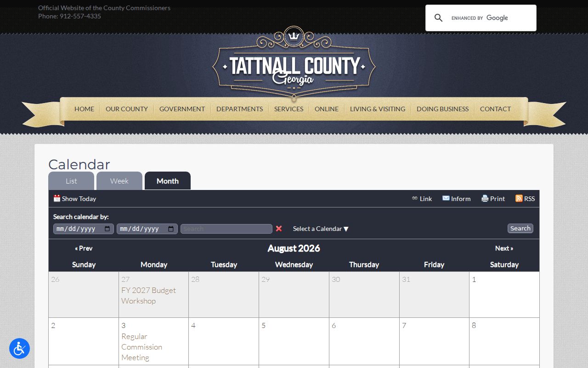Open the Government menu
The height and width of the screenshot is (368, 588).
182,109
